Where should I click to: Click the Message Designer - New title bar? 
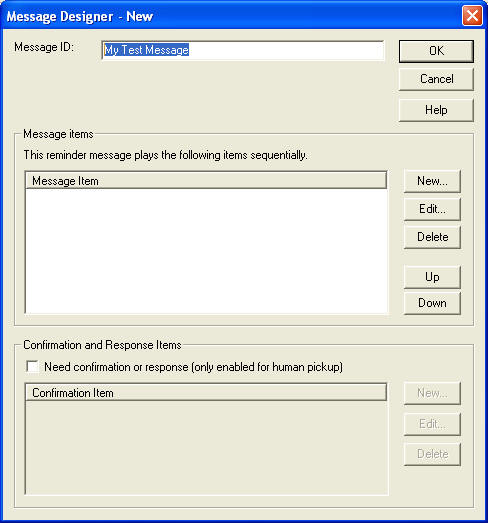230,16
